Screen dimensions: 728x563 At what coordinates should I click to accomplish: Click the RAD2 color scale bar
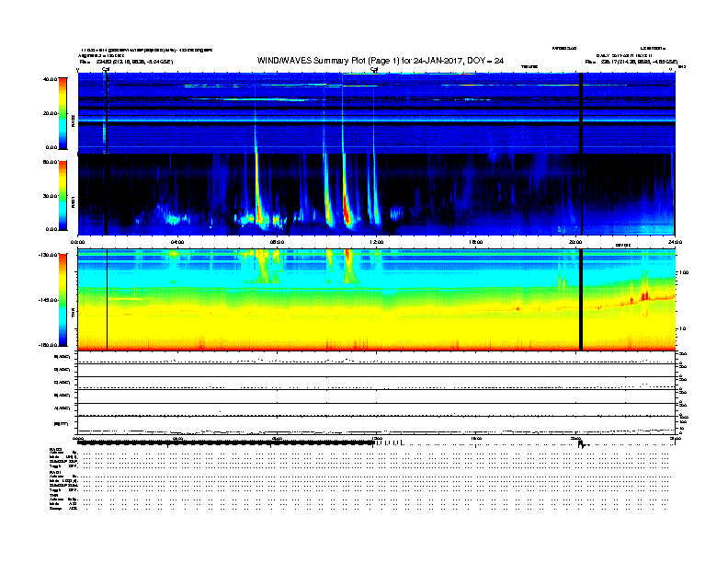62,112
